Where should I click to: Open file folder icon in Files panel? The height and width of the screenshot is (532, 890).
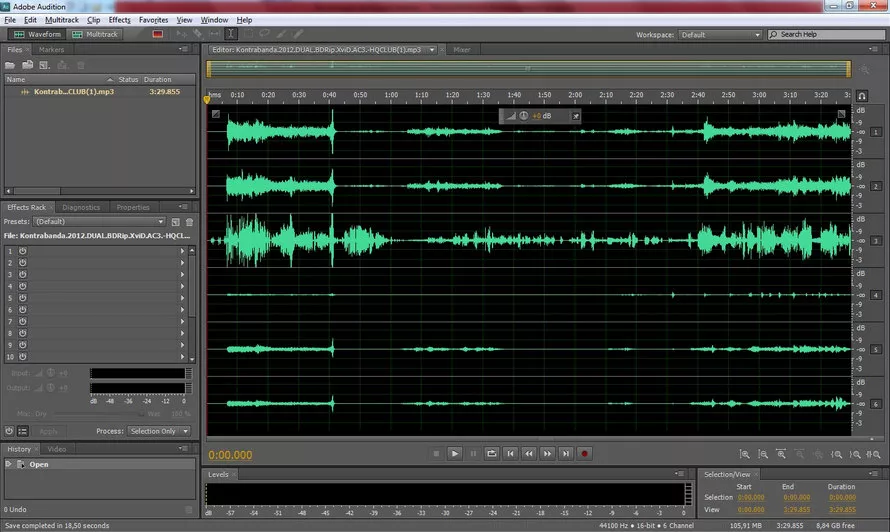(10, 65)
